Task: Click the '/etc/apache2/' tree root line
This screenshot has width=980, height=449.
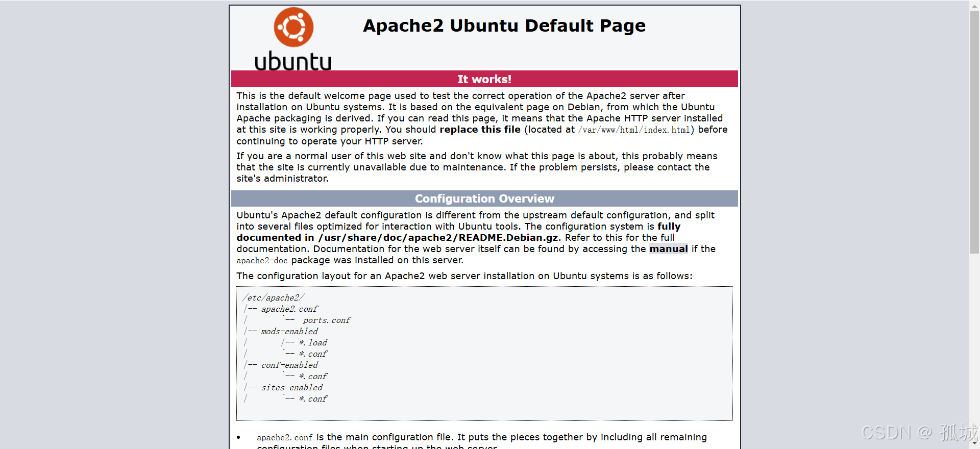Action: pos(274,298)
